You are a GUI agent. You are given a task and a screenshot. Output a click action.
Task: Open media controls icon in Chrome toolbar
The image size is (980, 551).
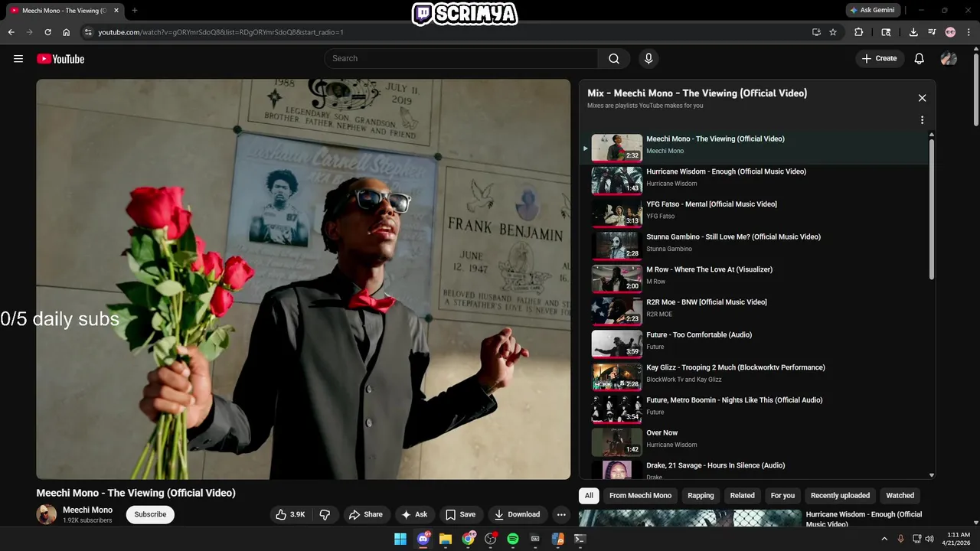[x=932, y=32]
